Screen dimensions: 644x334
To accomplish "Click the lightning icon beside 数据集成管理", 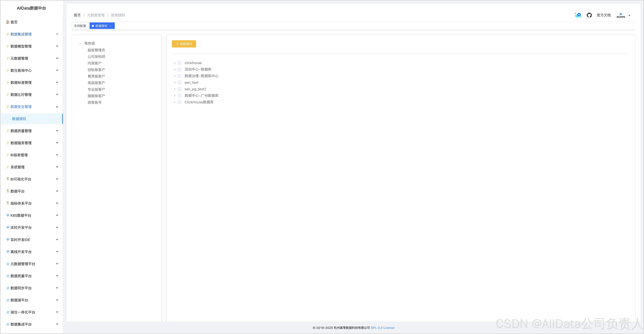I will click(x=8, y=34).
